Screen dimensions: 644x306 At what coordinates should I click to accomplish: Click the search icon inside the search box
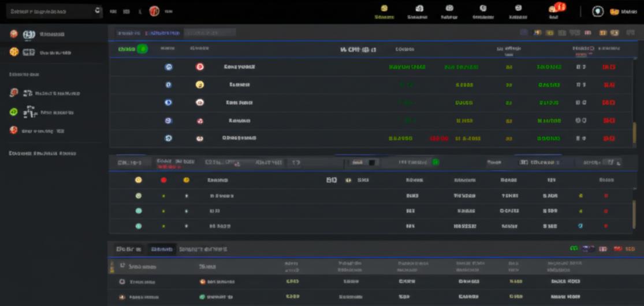97,10
